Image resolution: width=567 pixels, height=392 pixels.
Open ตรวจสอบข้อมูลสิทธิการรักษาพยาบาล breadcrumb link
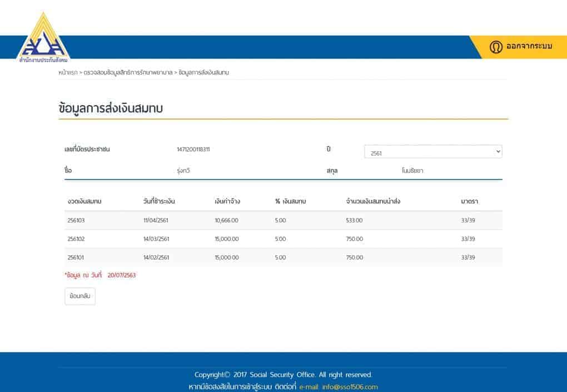(x=128, y=73)
